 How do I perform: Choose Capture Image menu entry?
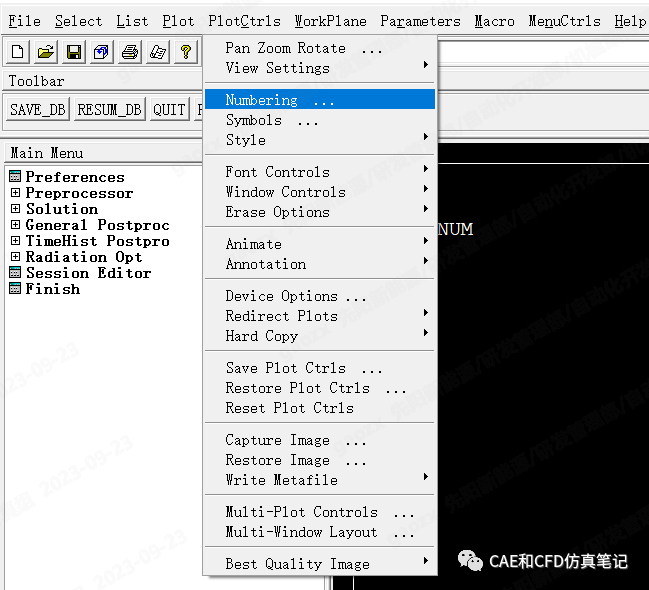pos(320,440)
